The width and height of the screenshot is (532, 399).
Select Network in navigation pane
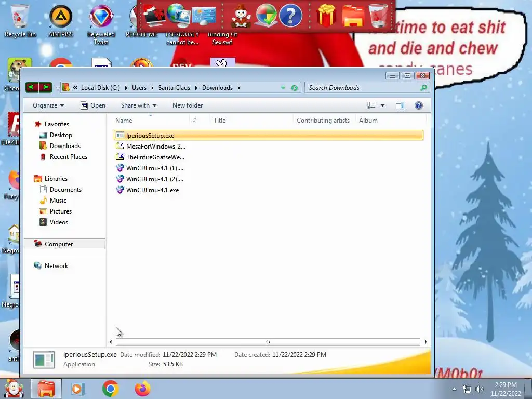pyautogui.click(x=56, y=266)
